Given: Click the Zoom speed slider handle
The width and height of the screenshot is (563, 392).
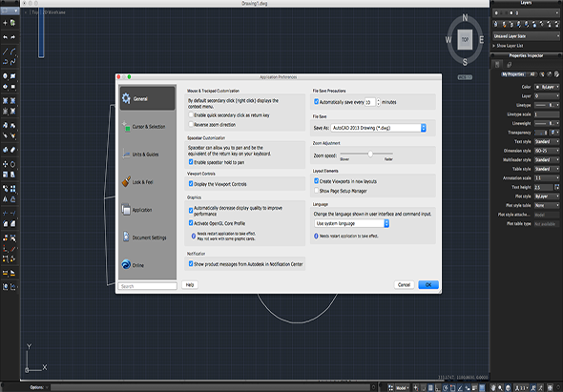Looking at the screenshot, I should (x=370, y=154).
